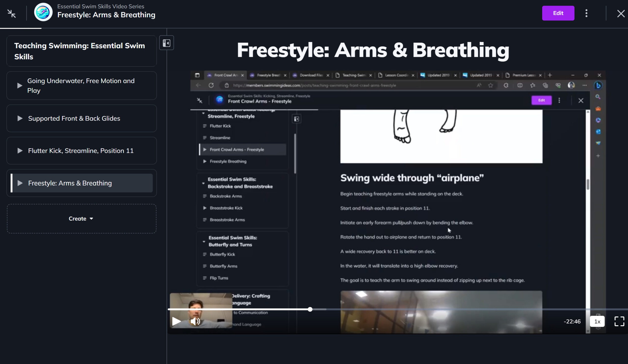Click the Teaching Swimming: Essential Swim Skills header
The width and height of the screenshot is (628, 364).
point(79,51)
